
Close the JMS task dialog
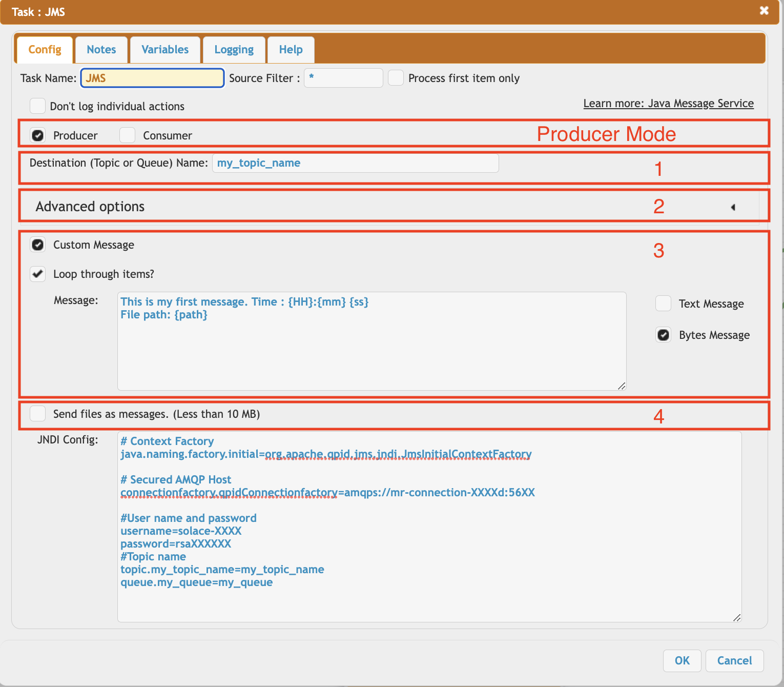(764, 11)
